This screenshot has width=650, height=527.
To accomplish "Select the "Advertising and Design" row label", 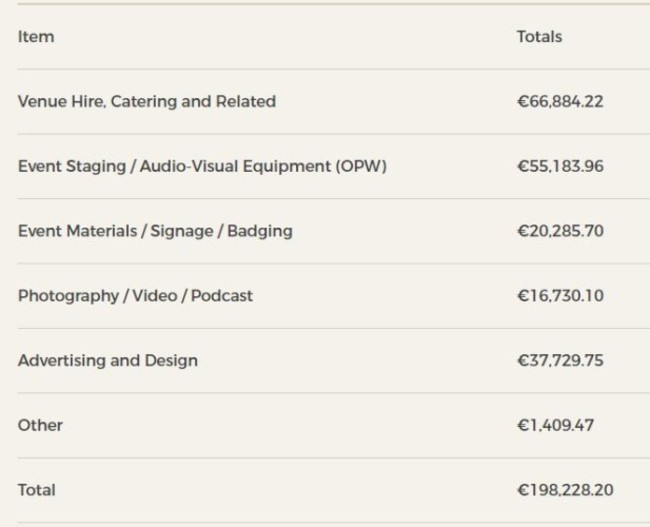I will point(107,360).
